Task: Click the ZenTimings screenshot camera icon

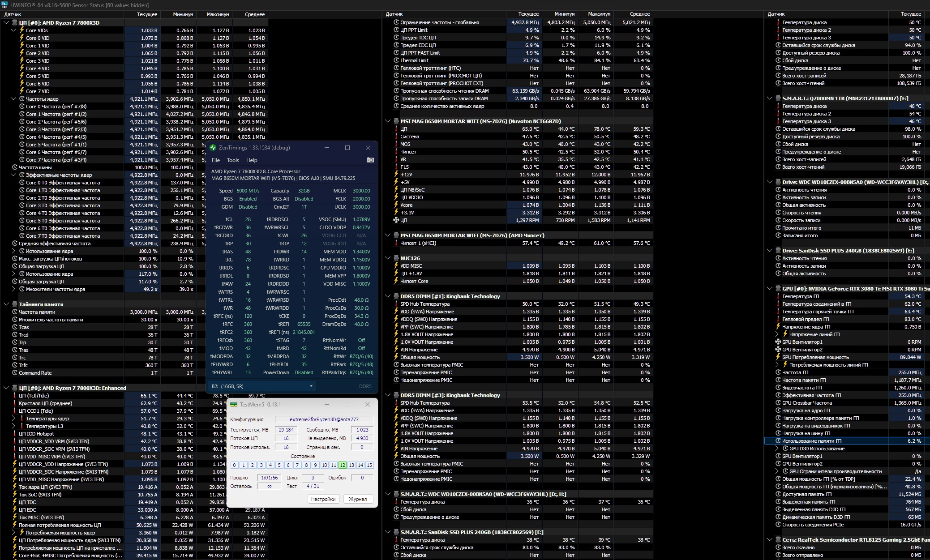Action: point(370,160)
